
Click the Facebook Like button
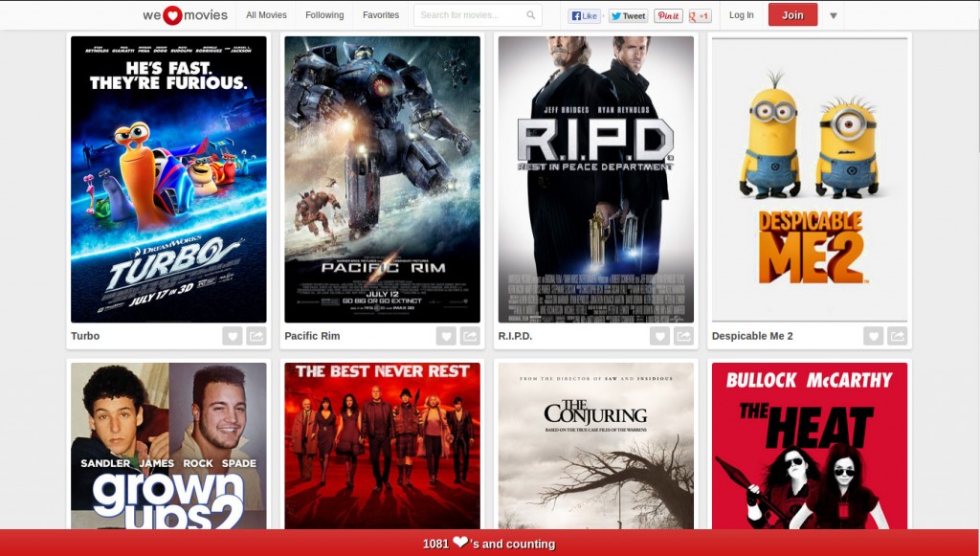click(584, 15)
